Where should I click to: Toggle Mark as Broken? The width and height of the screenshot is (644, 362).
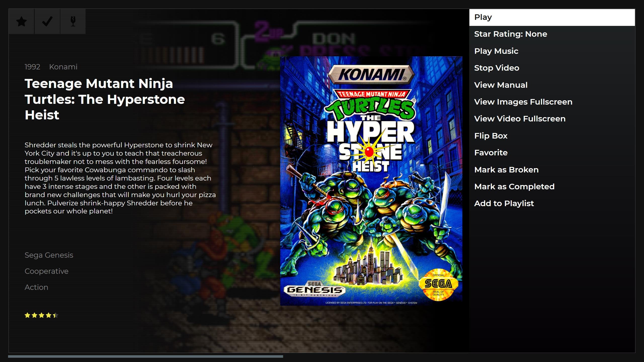click(552, 170)
